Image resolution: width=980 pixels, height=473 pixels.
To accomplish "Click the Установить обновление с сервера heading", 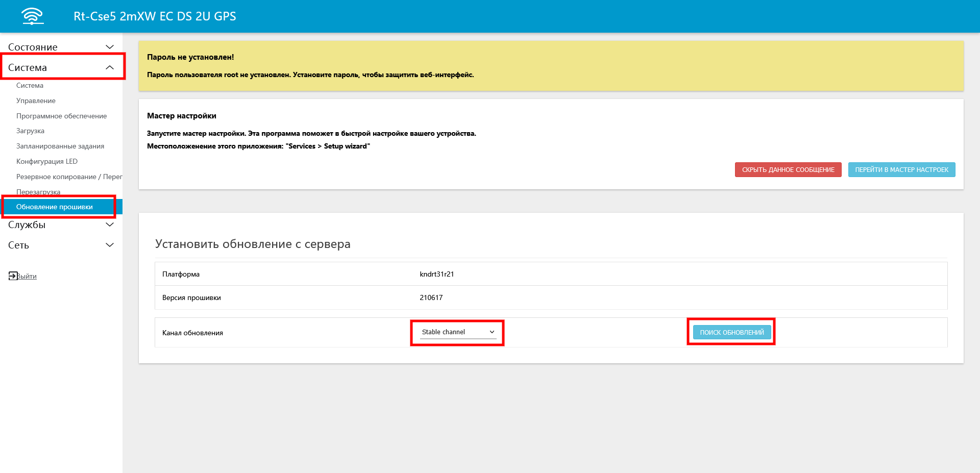I will [253, 244].
